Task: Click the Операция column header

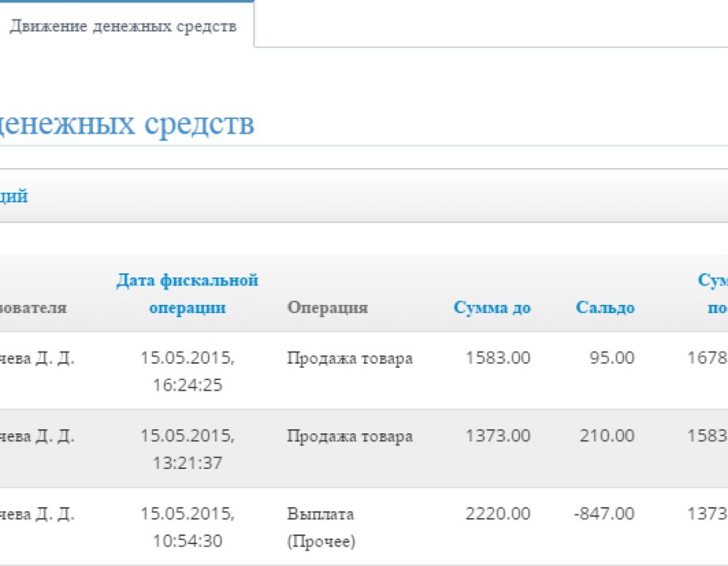Action: point(328,307)
